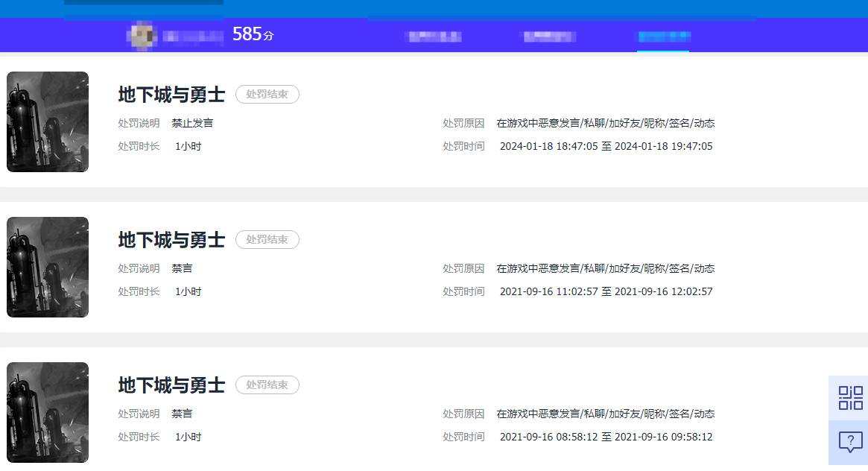Click first record's 地下城与勇士 title
Viewport: 868px width, 471px height.
coord(171,95)
